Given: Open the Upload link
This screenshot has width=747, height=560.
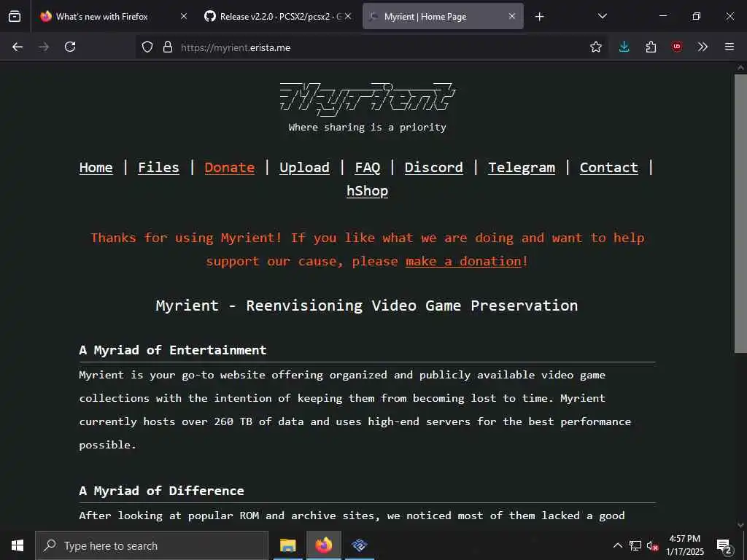Looking at the screenshot, I should point(304,168).
